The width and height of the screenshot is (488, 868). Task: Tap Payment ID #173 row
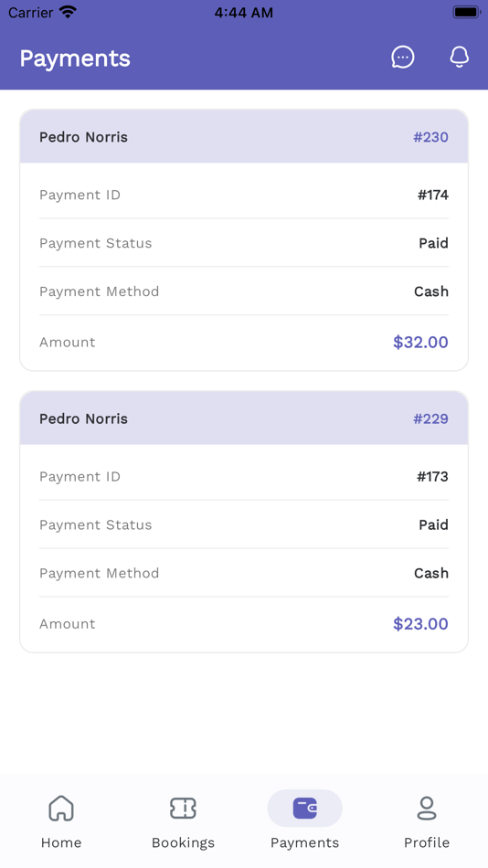(x=244, y=477)
